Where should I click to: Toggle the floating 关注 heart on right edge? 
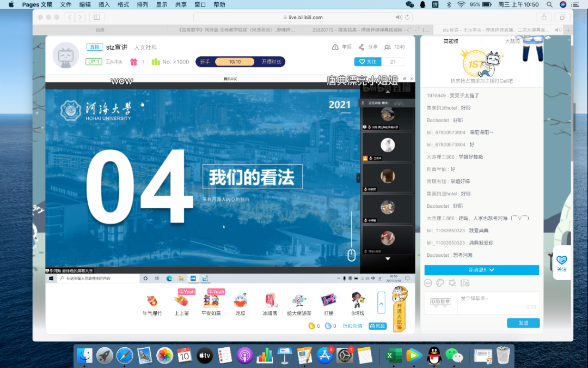(561, 262)
